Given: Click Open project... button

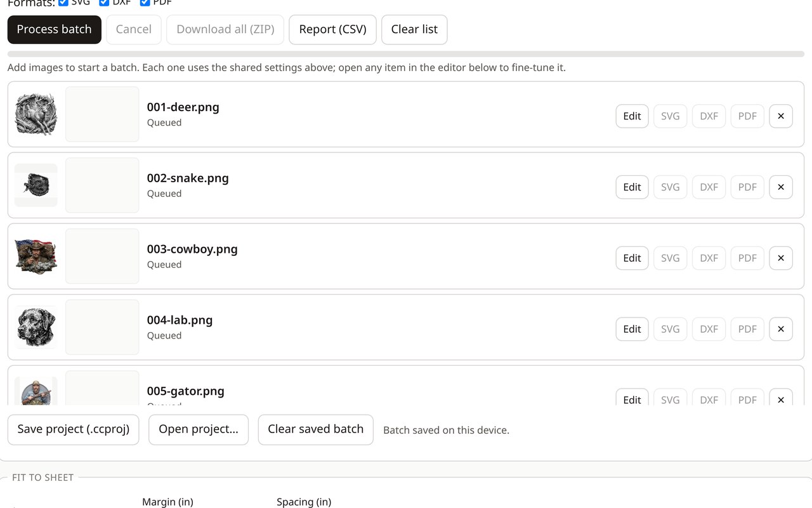Looking at the screenshot, I should point(199,430).
